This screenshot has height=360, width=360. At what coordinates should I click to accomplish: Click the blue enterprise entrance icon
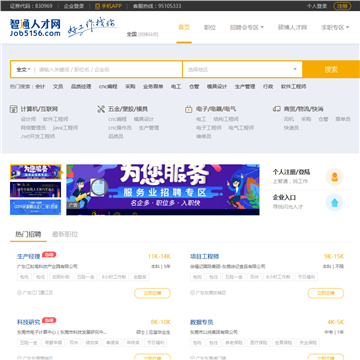tap(334, 202)
